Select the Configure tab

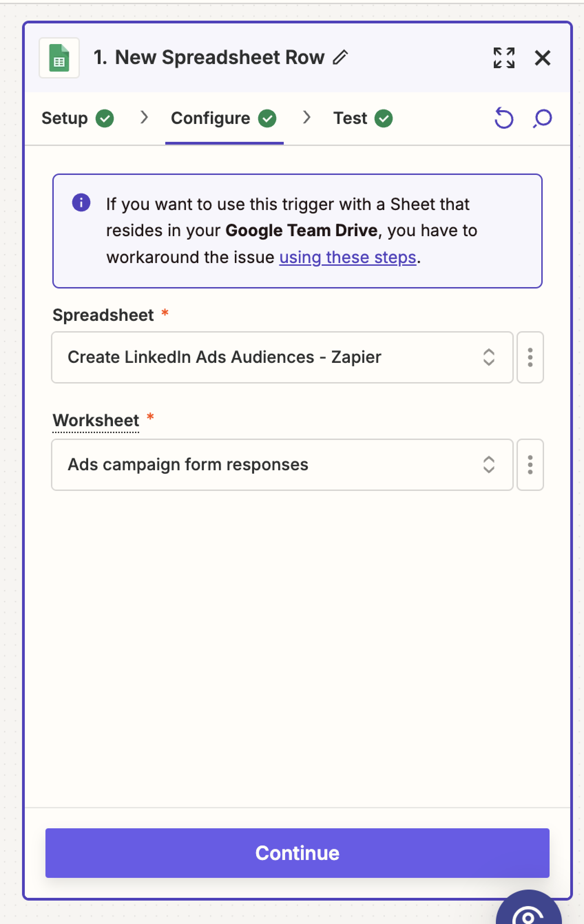[223, 118]
